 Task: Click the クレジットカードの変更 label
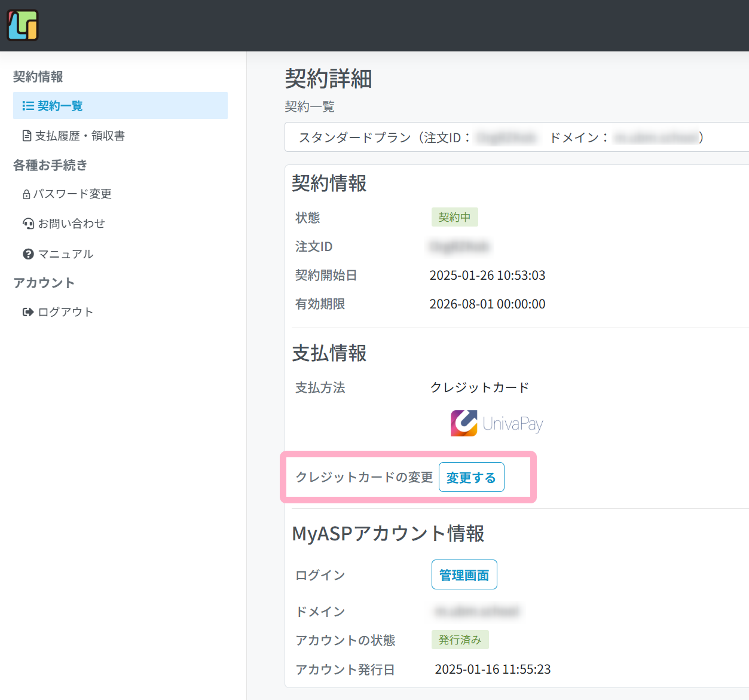point(365,477)
